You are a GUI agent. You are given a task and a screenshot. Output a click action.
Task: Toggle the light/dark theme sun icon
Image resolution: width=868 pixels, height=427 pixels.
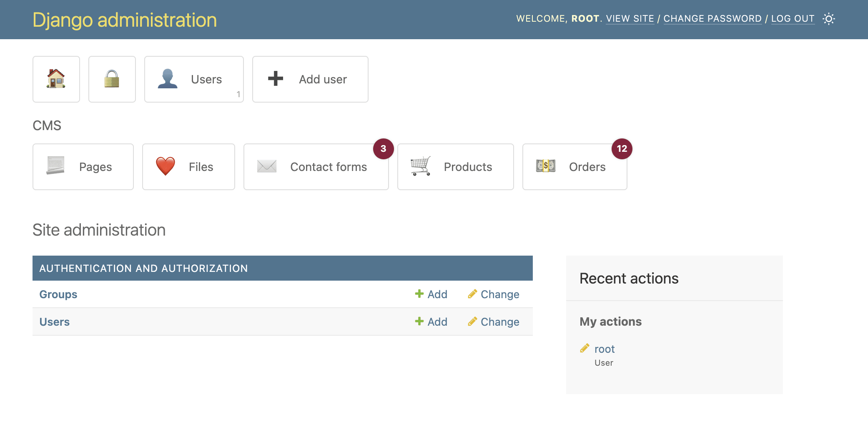coord(828,19)
